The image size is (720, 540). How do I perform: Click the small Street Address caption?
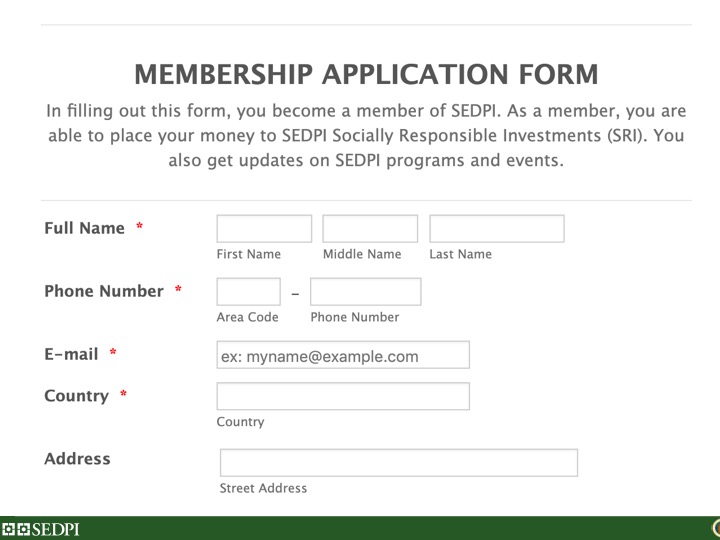pyautogui.click(x=263, y=489)
